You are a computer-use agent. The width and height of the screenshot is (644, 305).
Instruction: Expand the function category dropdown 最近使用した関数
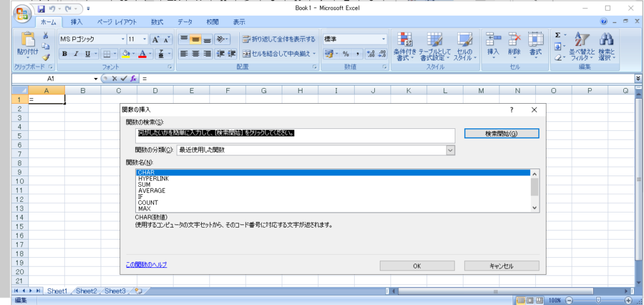click(450, 150)
